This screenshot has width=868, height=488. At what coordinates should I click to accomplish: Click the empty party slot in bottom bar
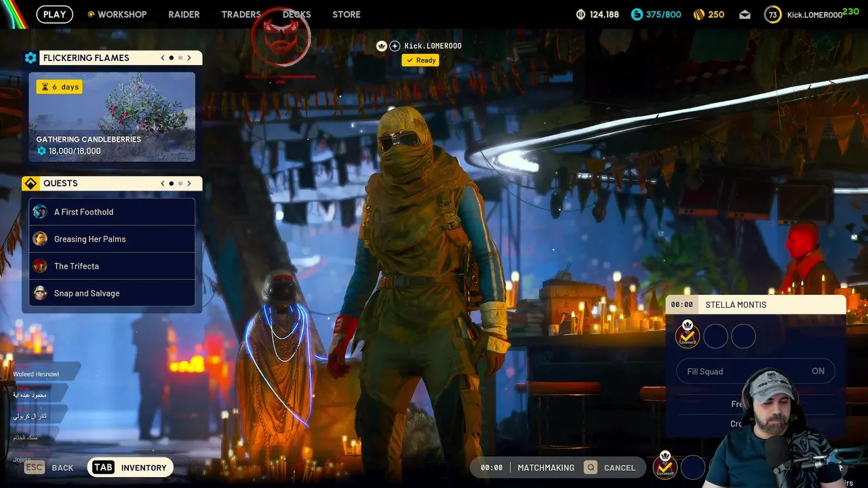[x=693, y=468]
